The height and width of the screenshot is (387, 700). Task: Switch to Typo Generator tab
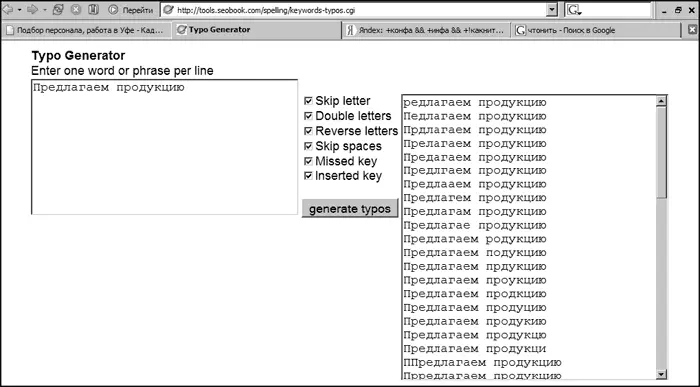[257, 30]
